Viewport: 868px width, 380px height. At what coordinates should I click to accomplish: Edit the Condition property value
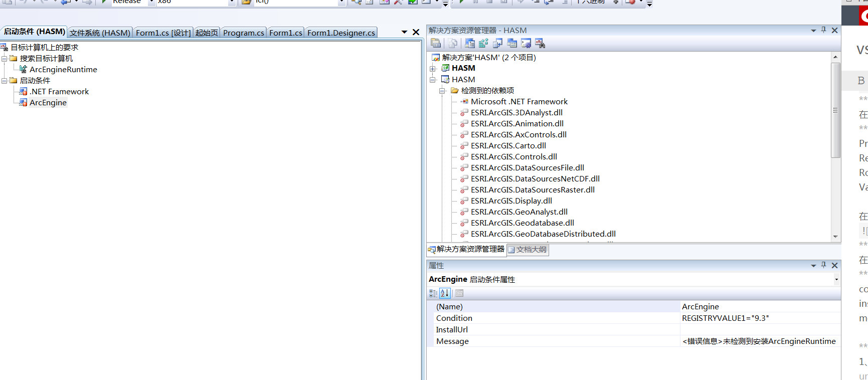click(x=760, y=318)
